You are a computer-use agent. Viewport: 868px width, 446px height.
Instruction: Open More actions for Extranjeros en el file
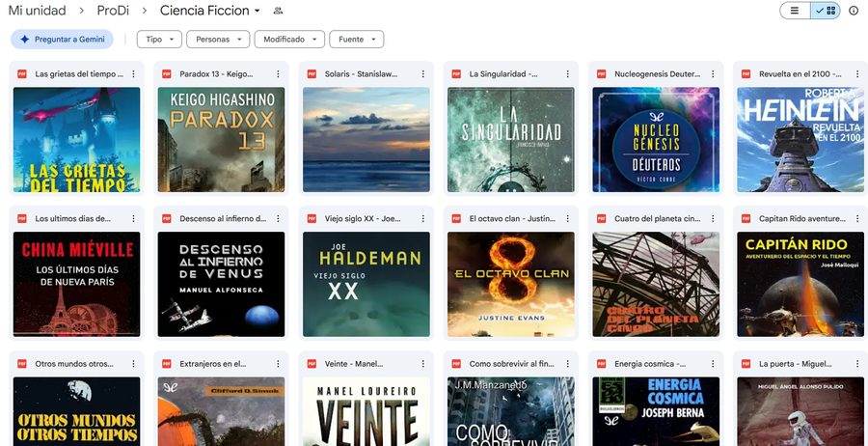[x=278, y=364]
